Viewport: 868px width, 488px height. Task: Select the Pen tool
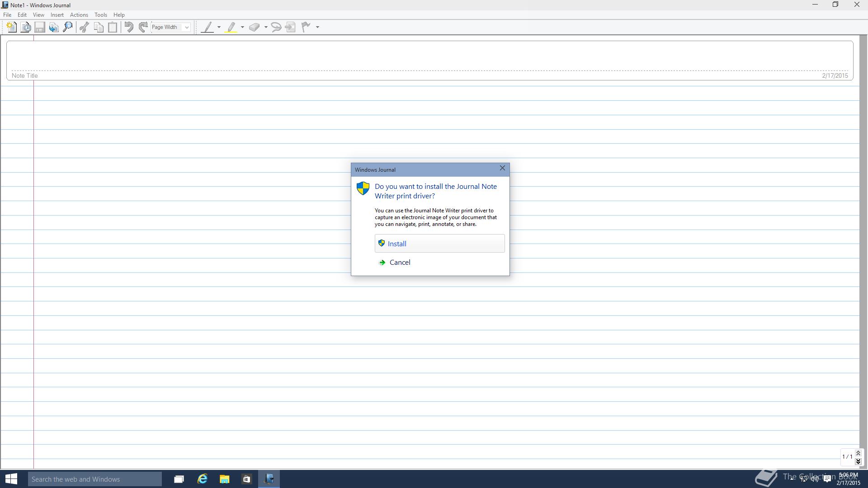coord(208,27)
